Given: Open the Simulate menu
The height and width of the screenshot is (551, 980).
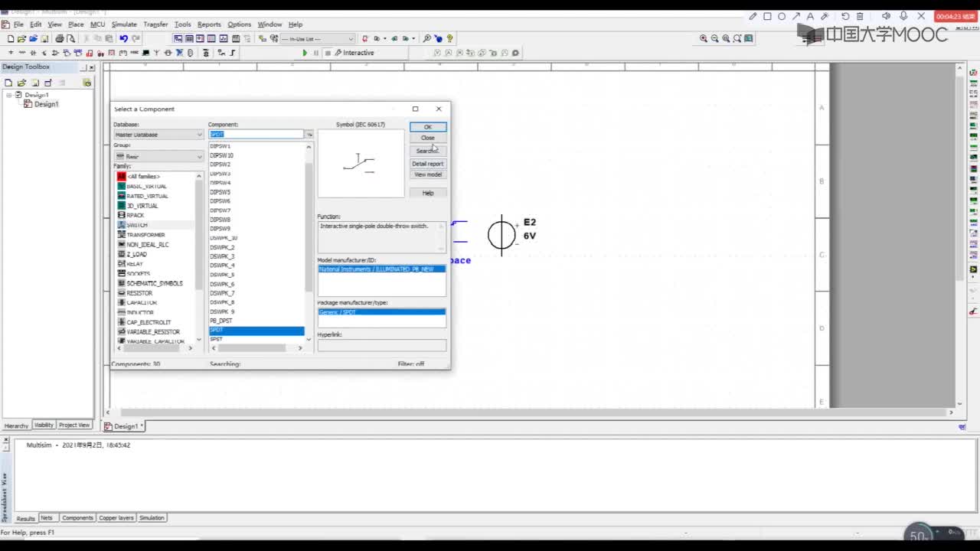Looking at the screenshot, I should tap(124, 24).
